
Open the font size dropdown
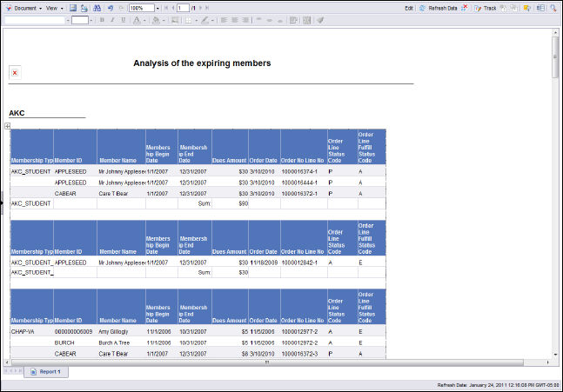pos(90,20)
